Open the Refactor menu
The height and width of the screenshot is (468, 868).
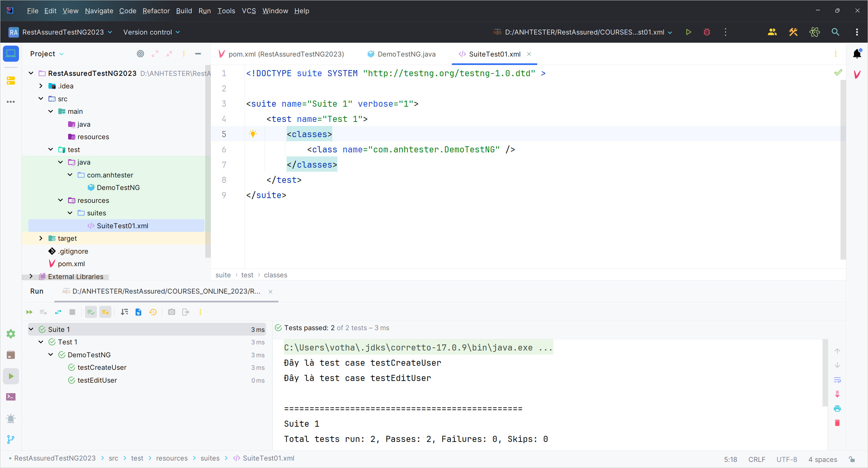[156, 11]
